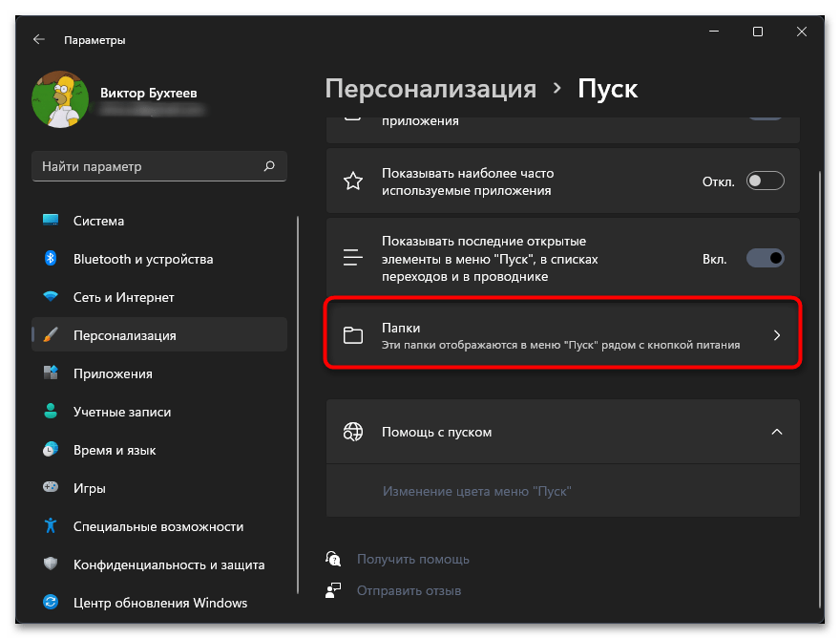Open the Виктор Бухтеев account name

(x=148, y=93)
